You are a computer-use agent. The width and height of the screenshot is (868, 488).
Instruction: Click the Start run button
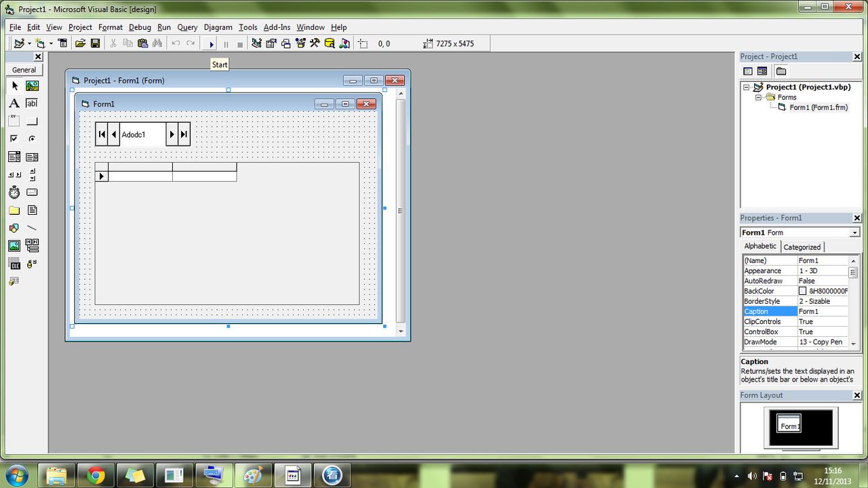pyautogui.click(x=212, y=44)
